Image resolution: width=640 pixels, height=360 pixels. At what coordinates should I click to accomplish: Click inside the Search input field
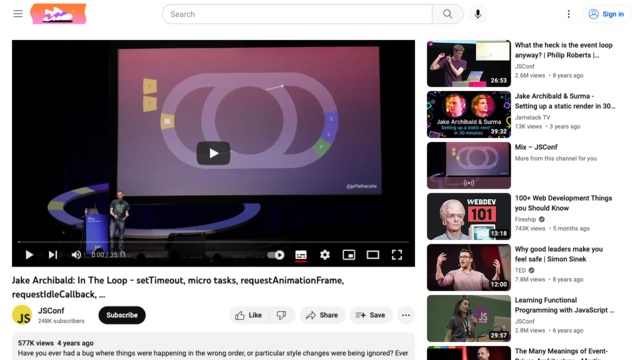pyautogui.click(x=297, y=14)
